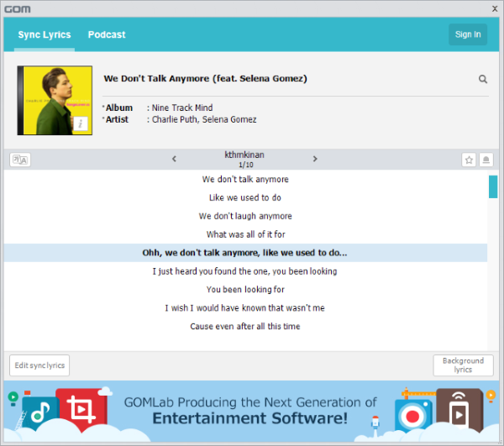Open the GOMLab Entertainment Software banner
The image size is (504, 446).
[x=251, y=411]
